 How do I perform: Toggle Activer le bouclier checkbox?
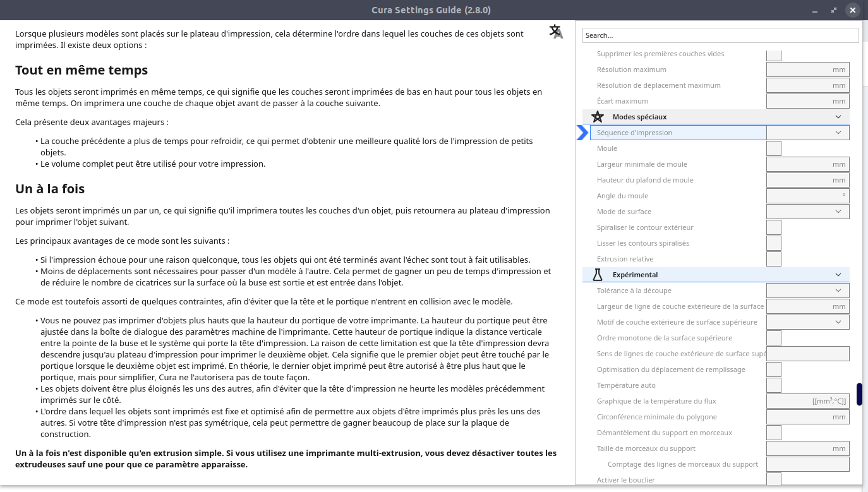(x=774, y=479)
